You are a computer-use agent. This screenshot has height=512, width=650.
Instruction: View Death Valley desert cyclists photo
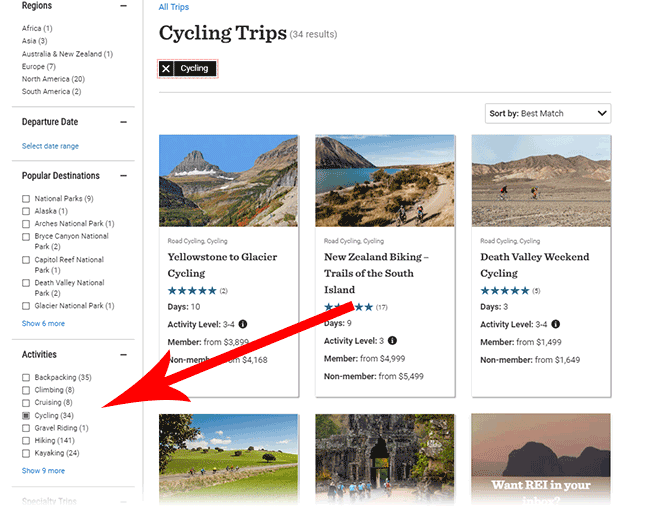click(541, 181)
